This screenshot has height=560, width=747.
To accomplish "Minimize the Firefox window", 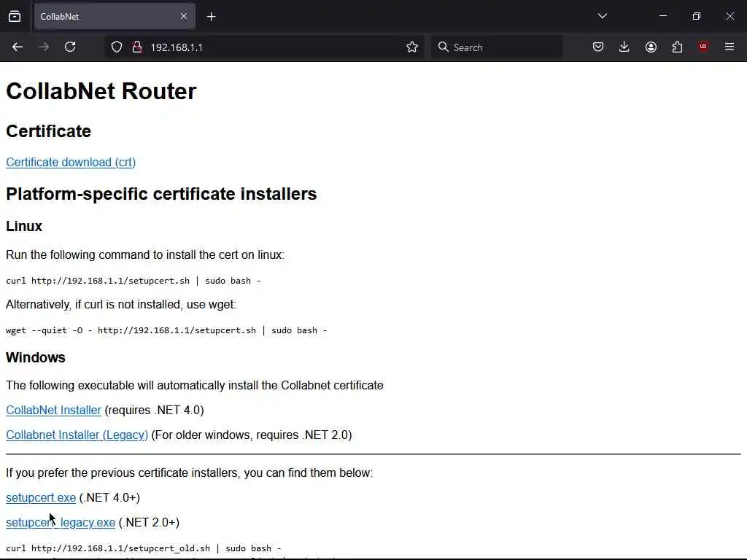I will (x=662, y=16).
